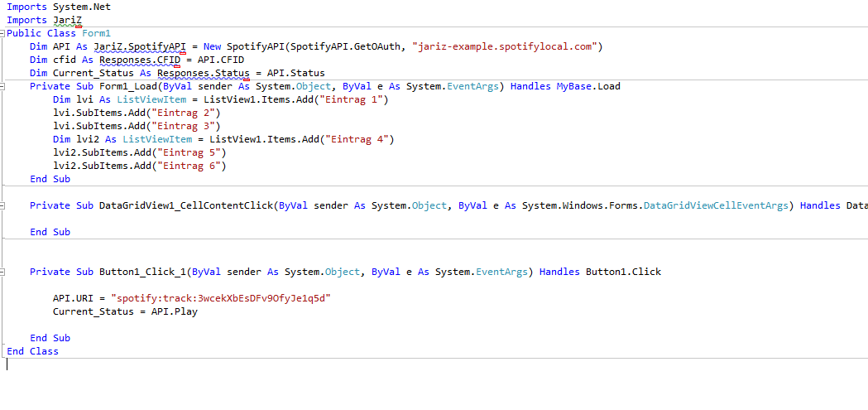Viewport: 868px width, 410px height.
Task: Collapse the Public Class Form1 outline block
Action: [3, 33]
